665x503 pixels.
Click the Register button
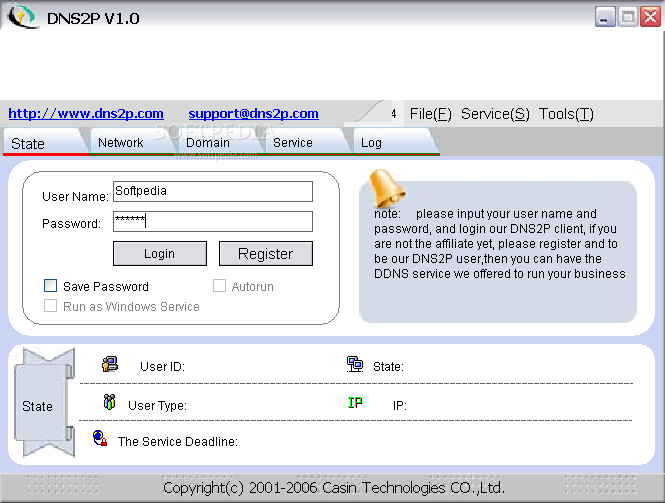click(266, 254)
